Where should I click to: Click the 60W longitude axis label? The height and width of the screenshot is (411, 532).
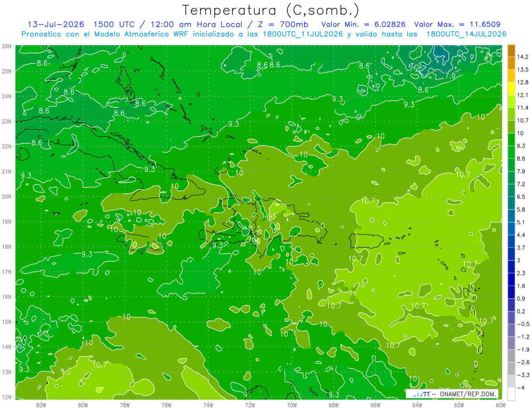(501, 405)
